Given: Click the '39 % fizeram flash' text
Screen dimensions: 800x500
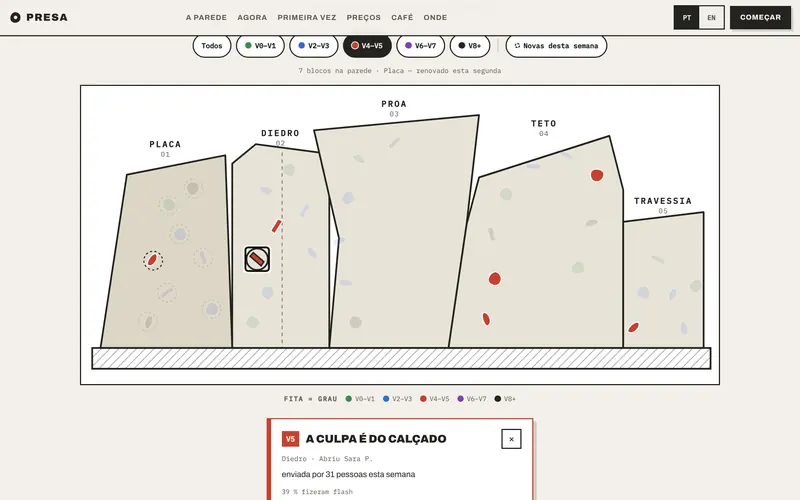Looking at the screenshot, I should (317, 492).
